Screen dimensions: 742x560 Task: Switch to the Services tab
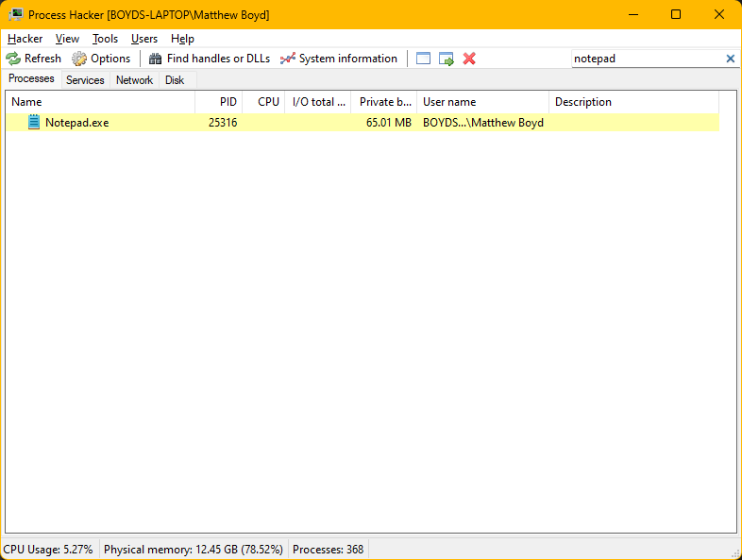point(85,80)
